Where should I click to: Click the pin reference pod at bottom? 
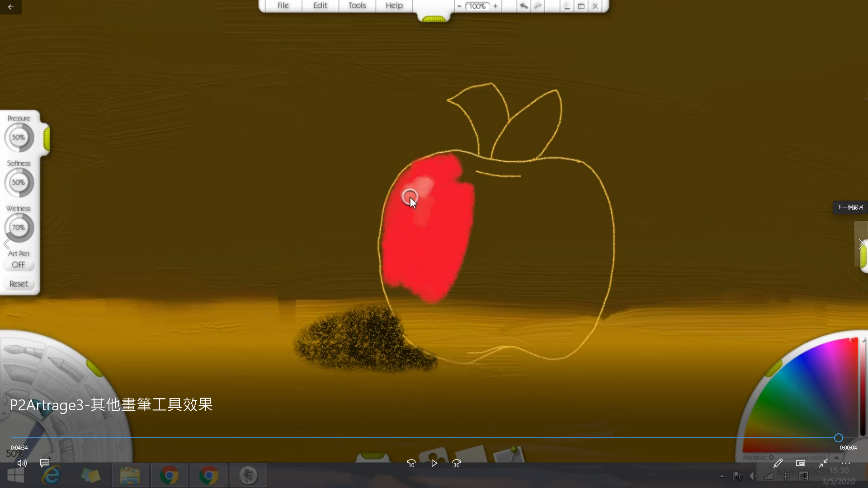(x=509, y=454)
